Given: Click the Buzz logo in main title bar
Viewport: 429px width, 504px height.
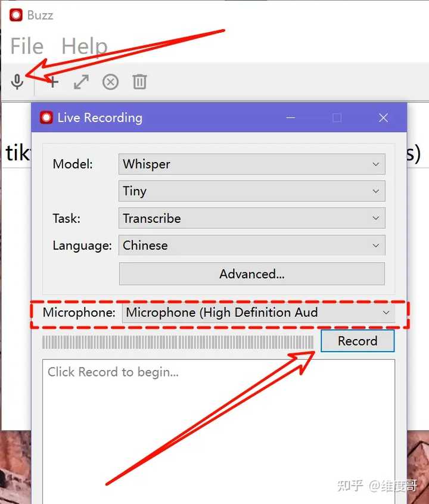Looking at the screenshot, I should point(16,15).
